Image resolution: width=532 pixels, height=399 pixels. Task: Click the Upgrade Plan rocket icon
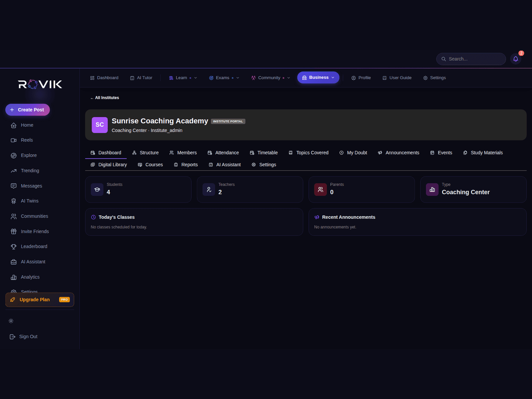point(13,300)
